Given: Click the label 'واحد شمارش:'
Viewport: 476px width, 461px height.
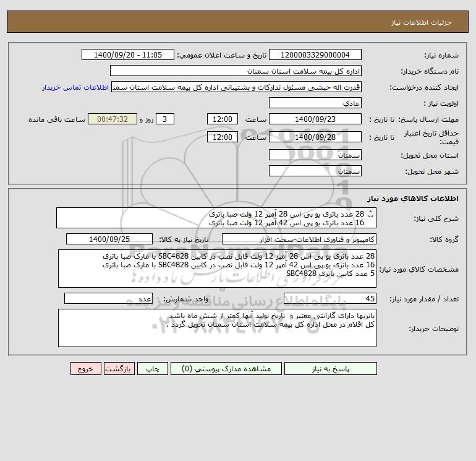Looking at the screenshot, I should click(x=186, y=299).
